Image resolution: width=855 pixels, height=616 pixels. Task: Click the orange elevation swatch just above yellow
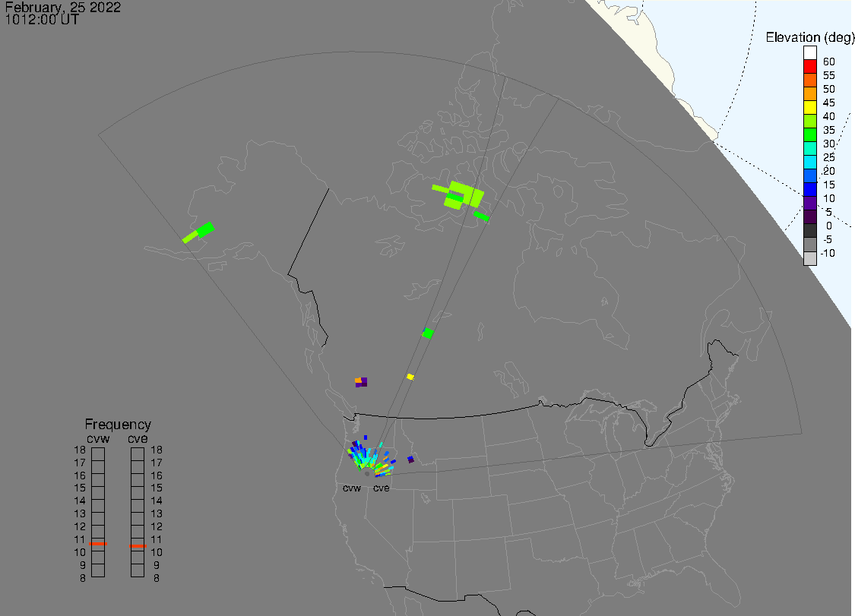click(809, 93)
